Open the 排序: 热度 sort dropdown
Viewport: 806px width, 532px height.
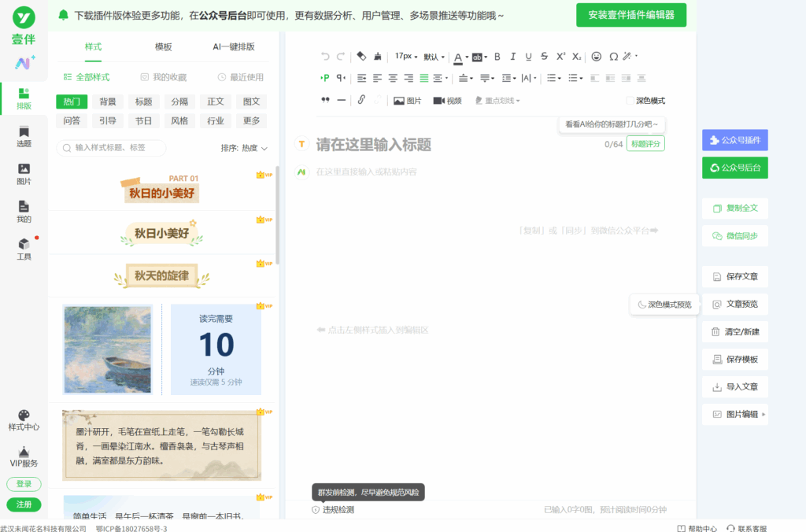[244, 148]
